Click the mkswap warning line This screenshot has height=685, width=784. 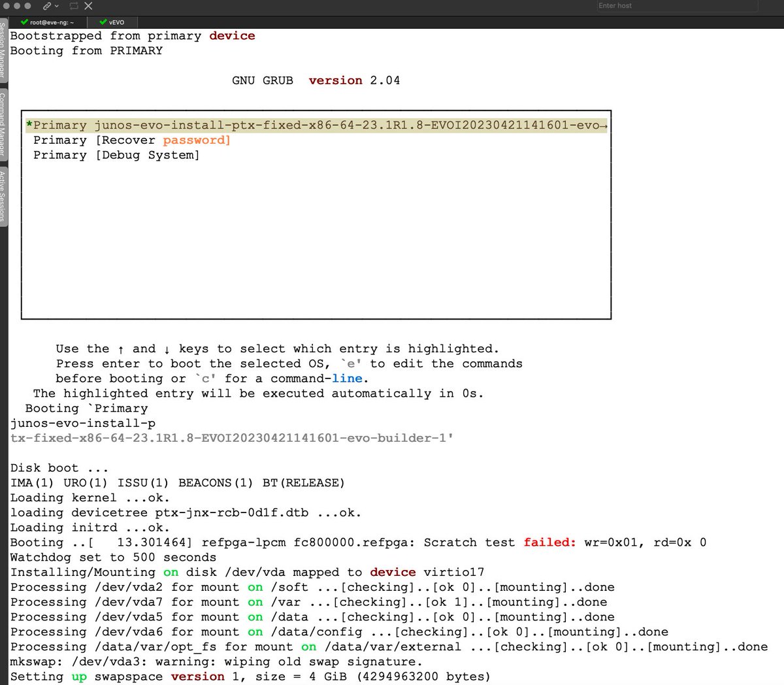(216, 661)
